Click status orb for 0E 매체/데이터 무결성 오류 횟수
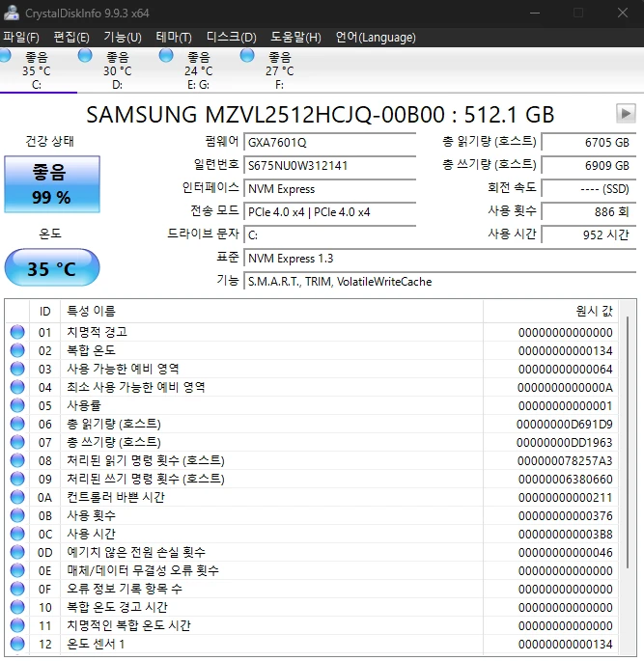This screenshot has height=661, width=644. pos(17,570)
